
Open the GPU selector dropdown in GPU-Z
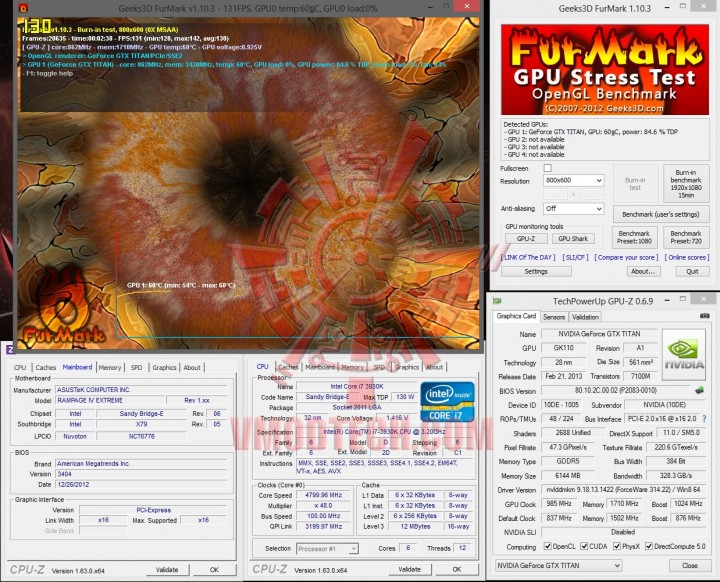tap(558, 565)
